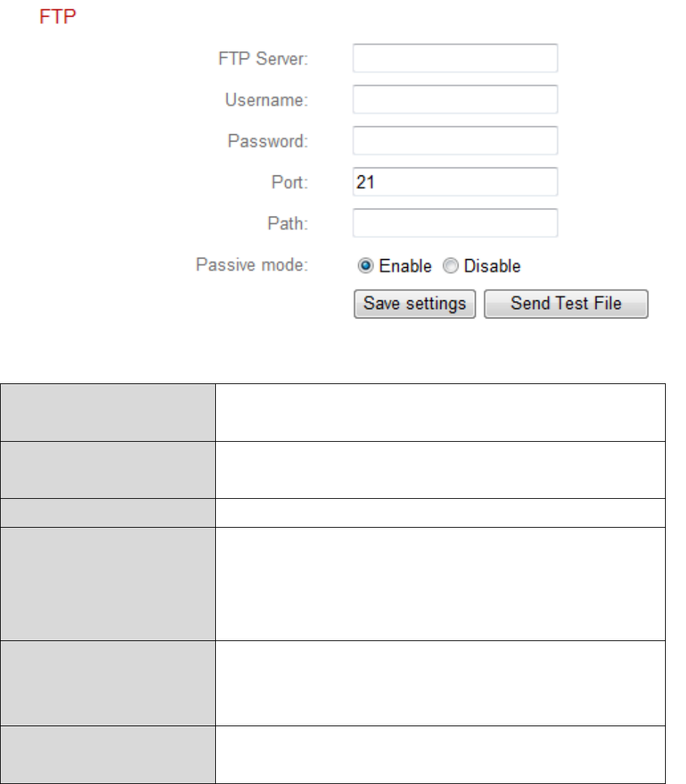Click the Path input box
The height and width of the screenshot is (784, 686).
[455, 223]
